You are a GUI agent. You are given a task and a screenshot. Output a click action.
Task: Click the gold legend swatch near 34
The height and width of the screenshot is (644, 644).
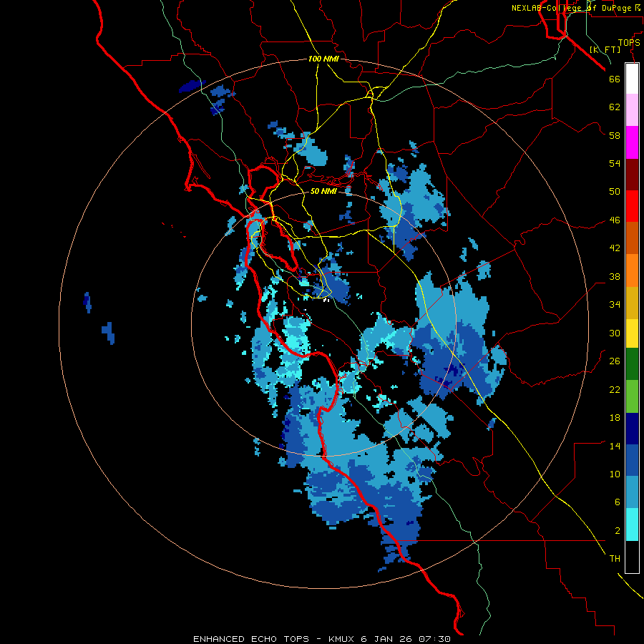[x=632, y=302]
